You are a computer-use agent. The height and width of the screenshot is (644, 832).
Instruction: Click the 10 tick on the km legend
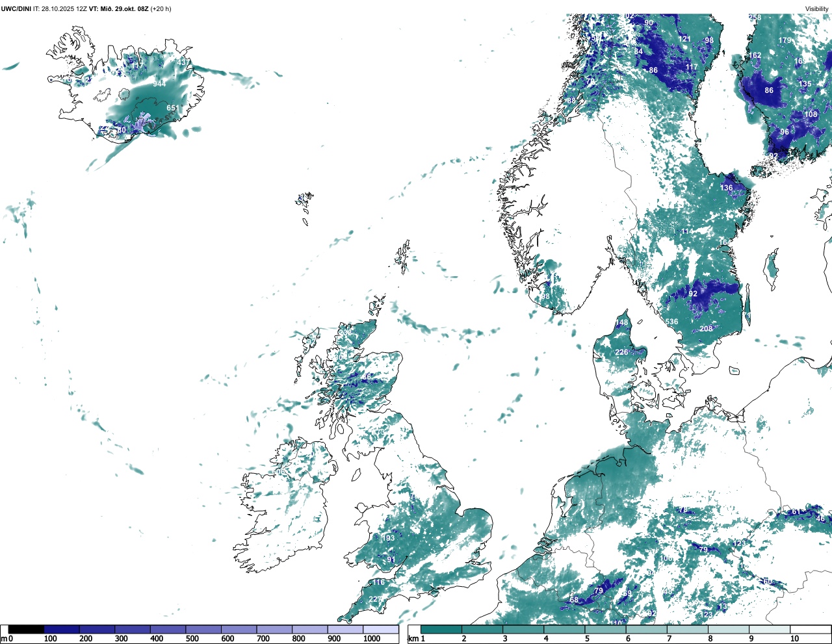click(794, 639)
